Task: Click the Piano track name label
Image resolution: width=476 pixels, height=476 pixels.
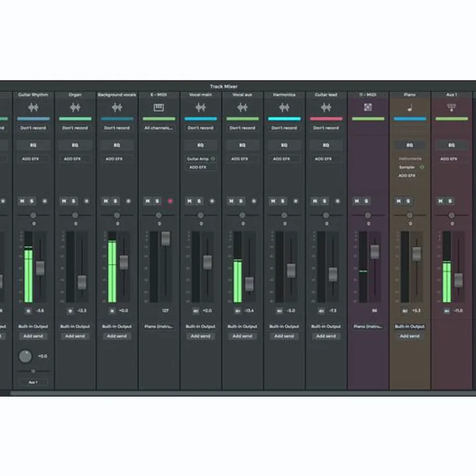Action: (x=410, y=95)
